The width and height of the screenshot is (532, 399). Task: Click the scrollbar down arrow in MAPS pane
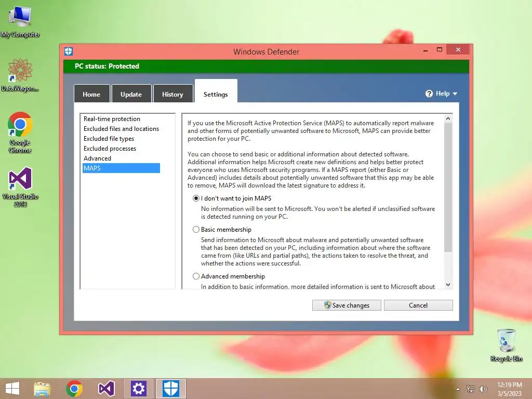pyautogui.click(x=448, y=284)
